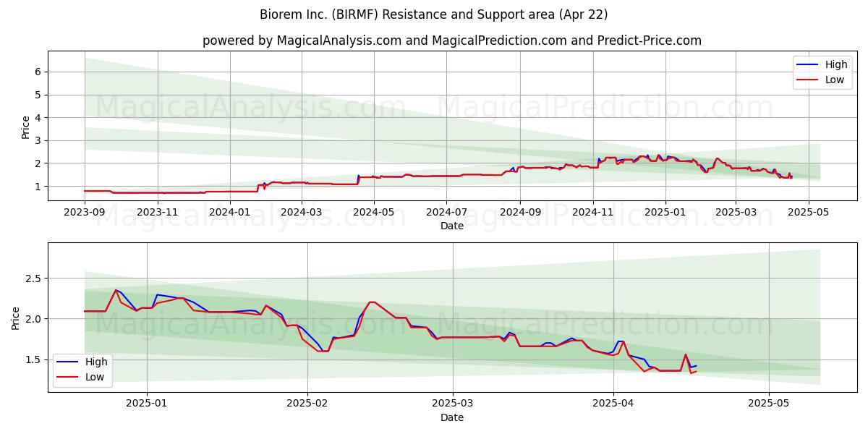This screenshot has width=868, height=434.
Task: Click the top chart '2024-07' date label
Action: 446,213
